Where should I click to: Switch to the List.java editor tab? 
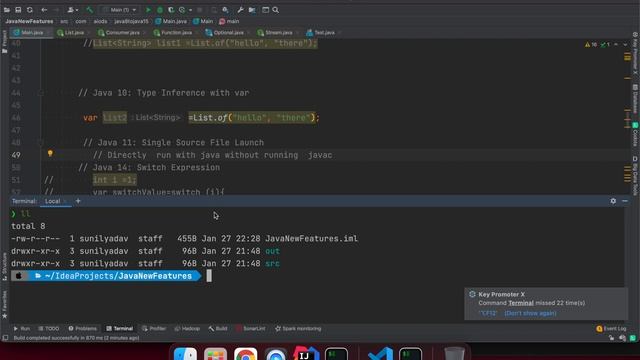click(x=71, y=32)
